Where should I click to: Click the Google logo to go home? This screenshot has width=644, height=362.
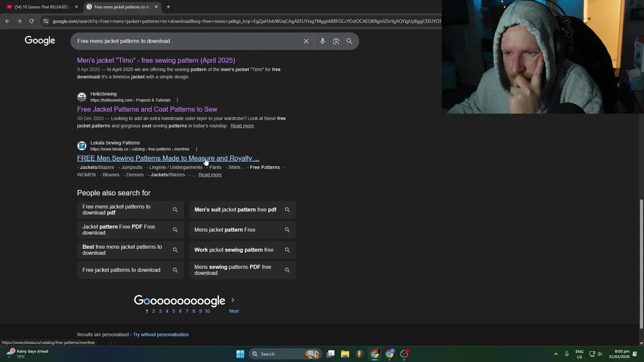pos(40,41)
